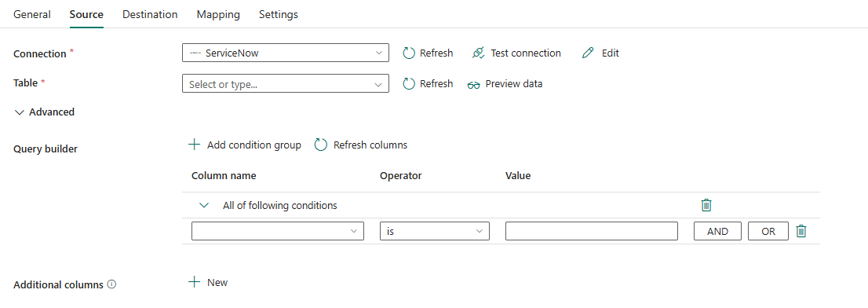868x308 pixels.
Task: Open the 'is' Operator dropdown
Action: tap(435, 231)
